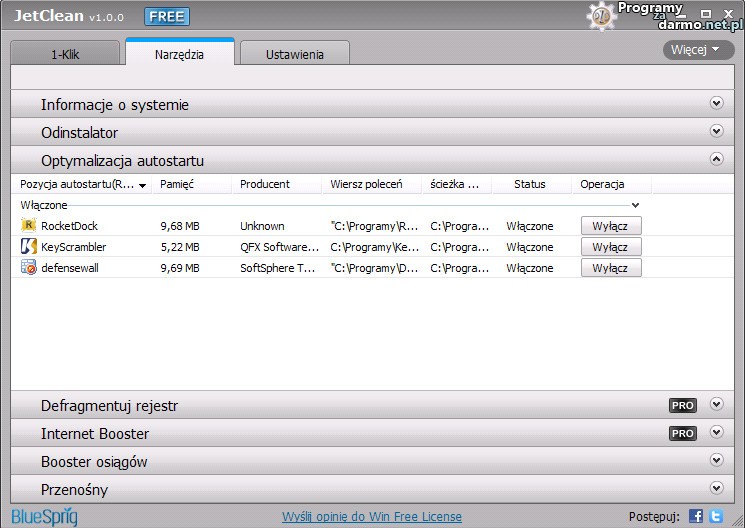The image size is (745, 528).
Task: Disable RocketDock autostart with Wyłącz
Action: pyautogui.click(x=610, y=226)
